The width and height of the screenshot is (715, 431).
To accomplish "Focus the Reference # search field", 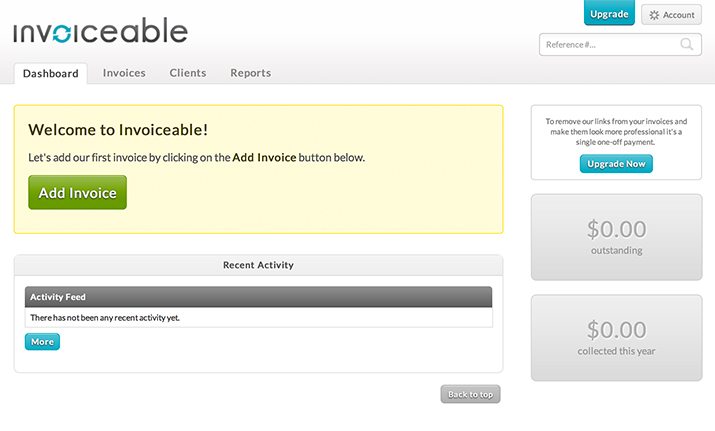I will pyautogui.click(x=620, y=44).
